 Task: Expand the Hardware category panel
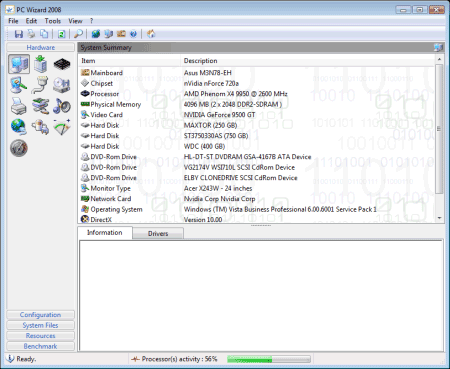(x=41, y=47)
